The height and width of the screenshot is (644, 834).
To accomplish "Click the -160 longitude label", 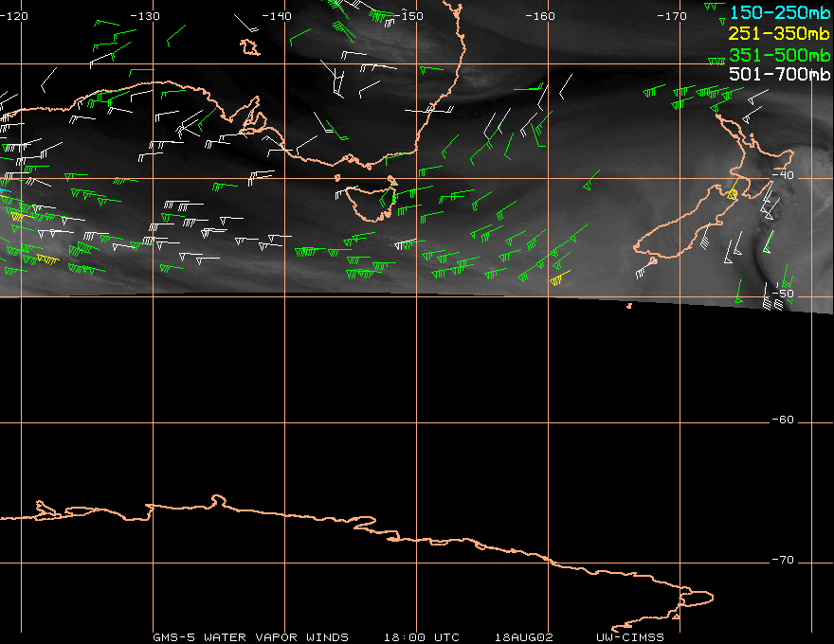I will click(540, 16).
